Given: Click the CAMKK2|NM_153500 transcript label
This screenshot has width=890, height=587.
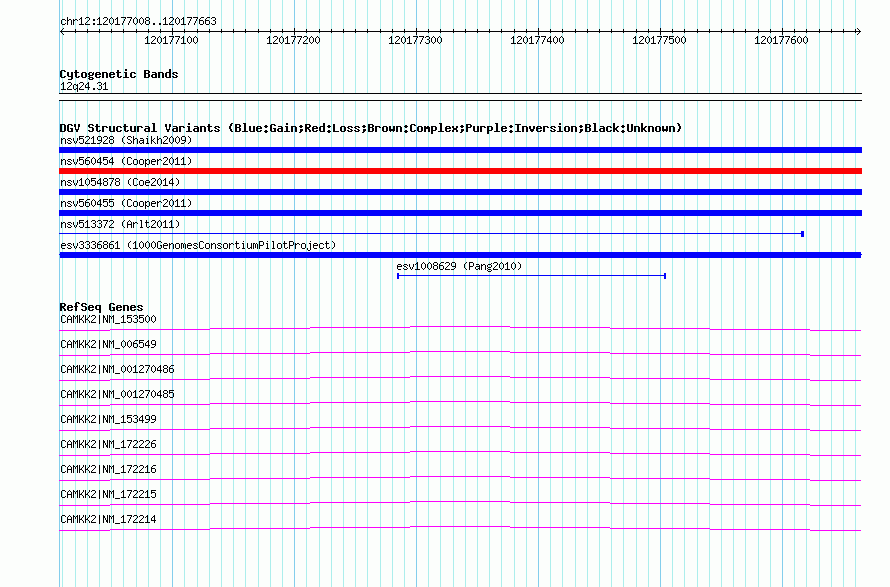Looking at the screenshot, I should point(108,319).
